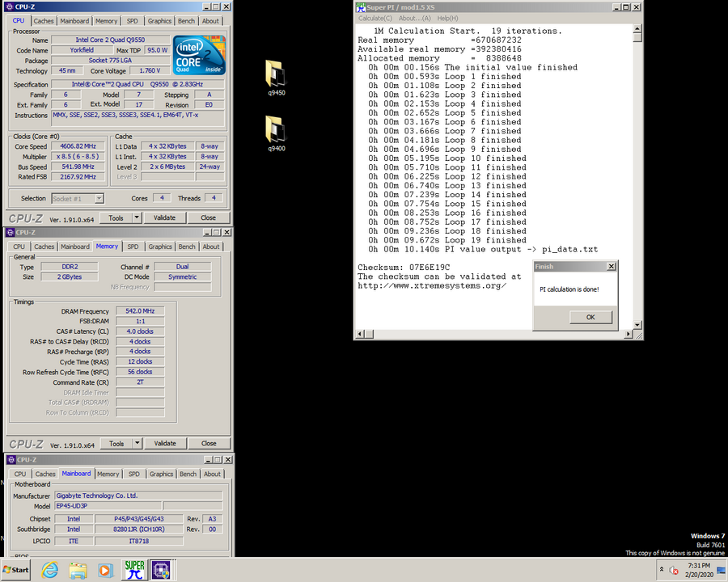The image size is (728, 582).
Task: Launch Windows Media Player from taskbar
Action: tap(105, 570)
